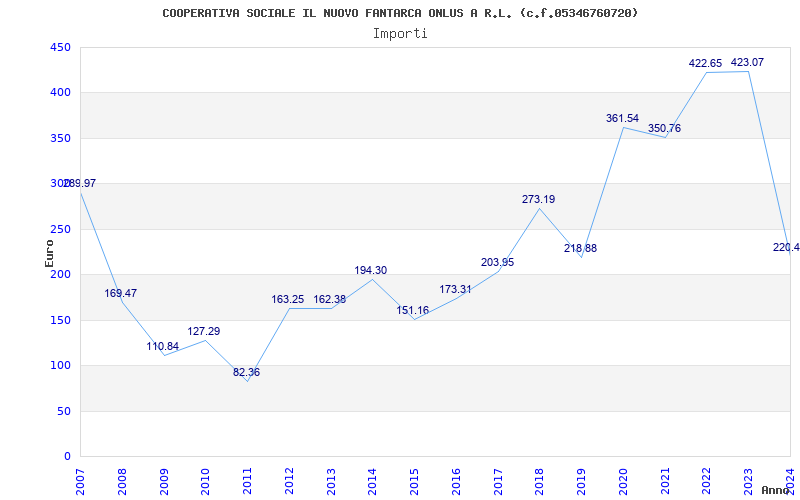The width and height of the screenshot is (800, 500).
Task: Click the 2009 x-axis year label
Action: tap(164, 482)
